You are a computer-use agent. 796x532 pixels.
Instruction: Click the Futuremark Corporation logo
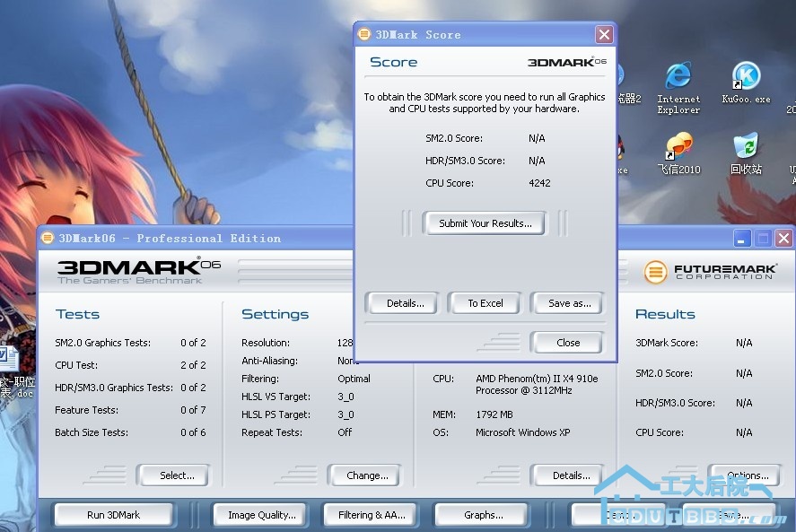[x=655, y=271]
